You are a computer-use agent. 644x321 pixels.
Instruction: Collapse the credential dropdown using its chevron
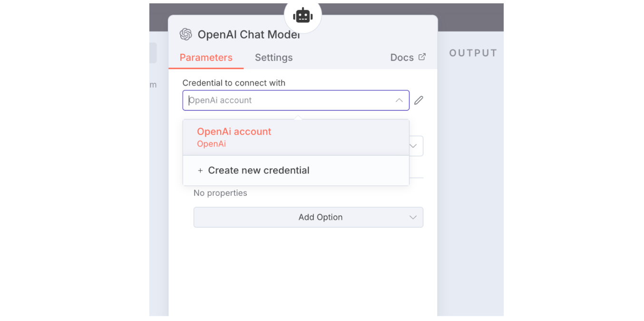click(399, 100)
